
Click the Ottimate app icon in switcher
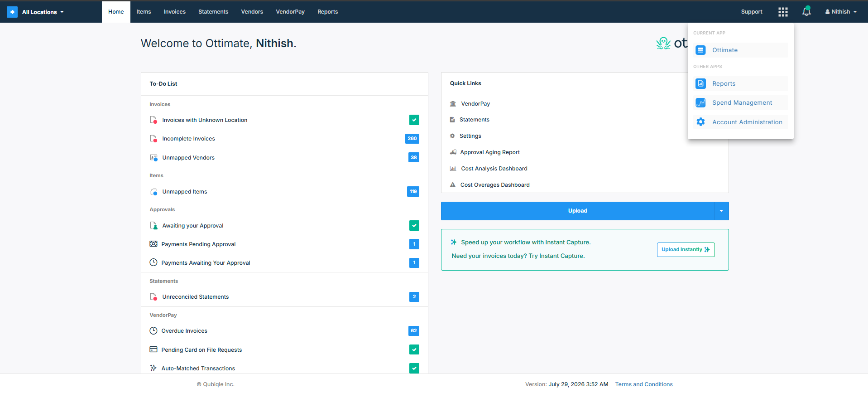point(700,50)
